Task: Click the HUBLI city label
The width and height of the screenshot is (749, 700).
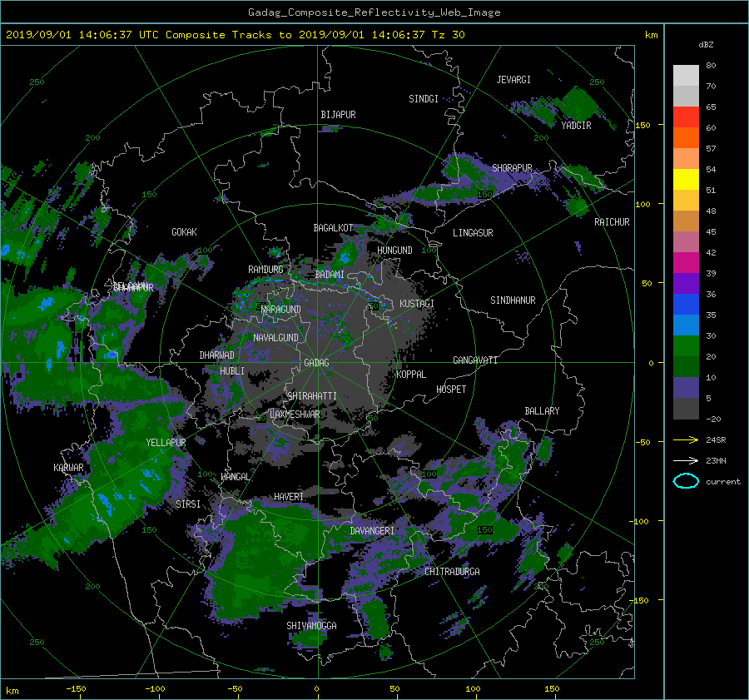Action: pyautogui.click(x=232, y=371)
